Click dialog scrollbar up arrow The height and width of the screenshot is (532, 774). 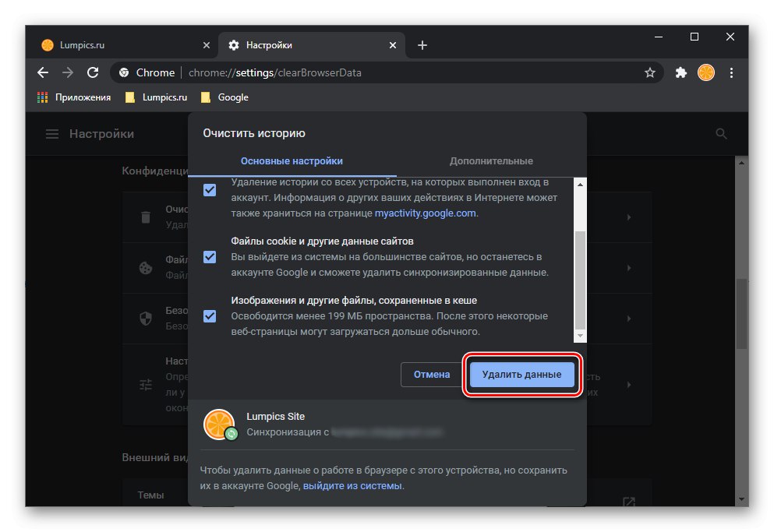(x=580, y=184)
